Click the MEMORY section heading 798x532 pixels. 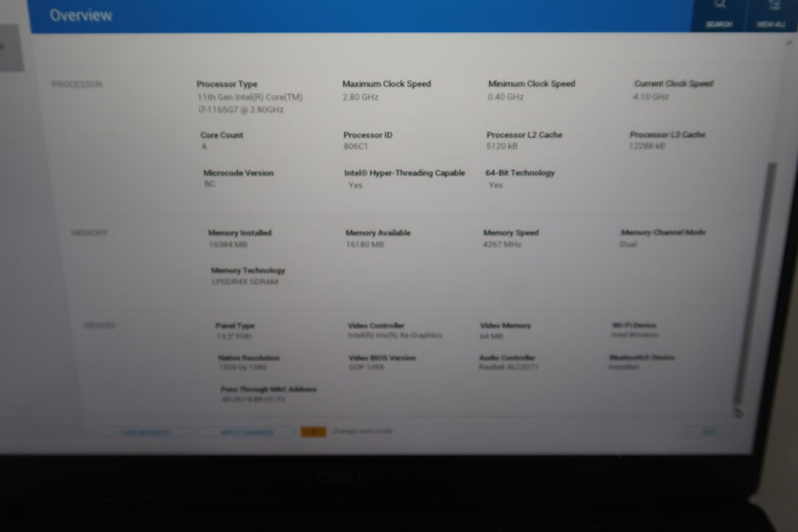click(x=89, y=233)
